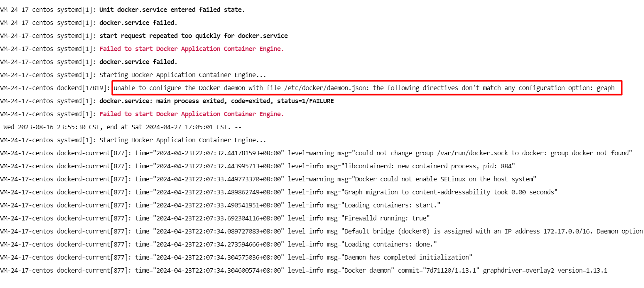This screenshot has width=644, height=288.
Task: Click 'Daemon has completed initialization' line
Action: (236, 257)
